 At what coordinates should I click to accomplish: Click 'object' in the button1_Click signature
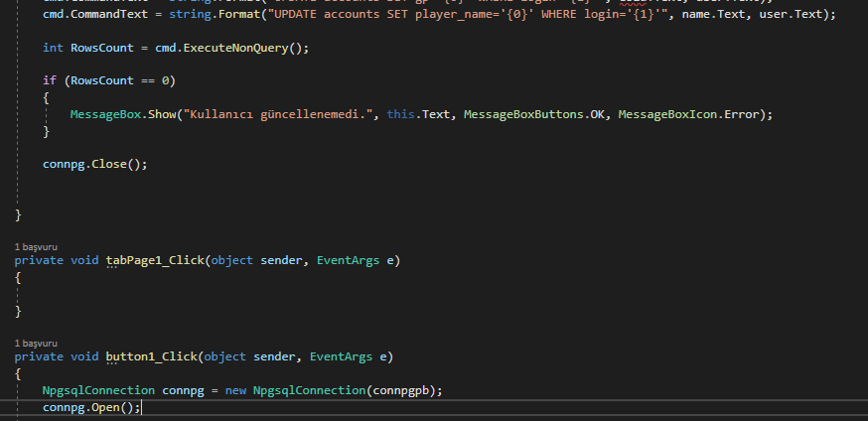coord(225,356)
